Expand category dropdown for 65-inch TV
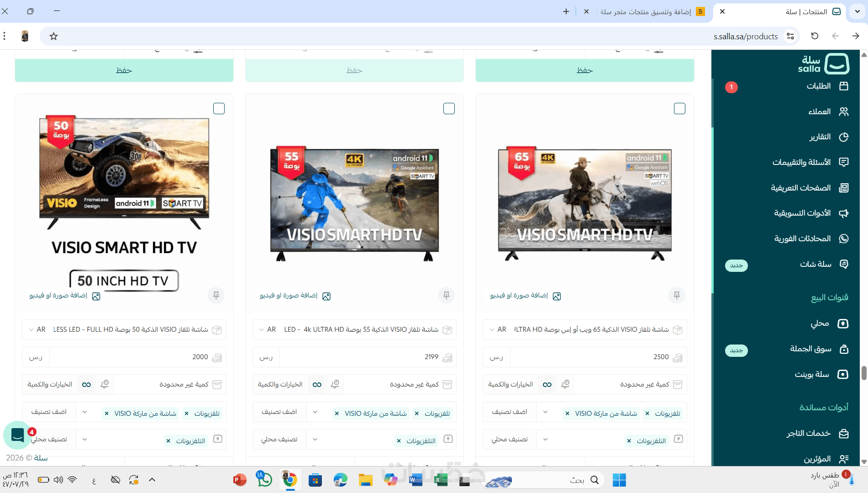This screenshot has height=493, width=868. [x=545, y=412]
